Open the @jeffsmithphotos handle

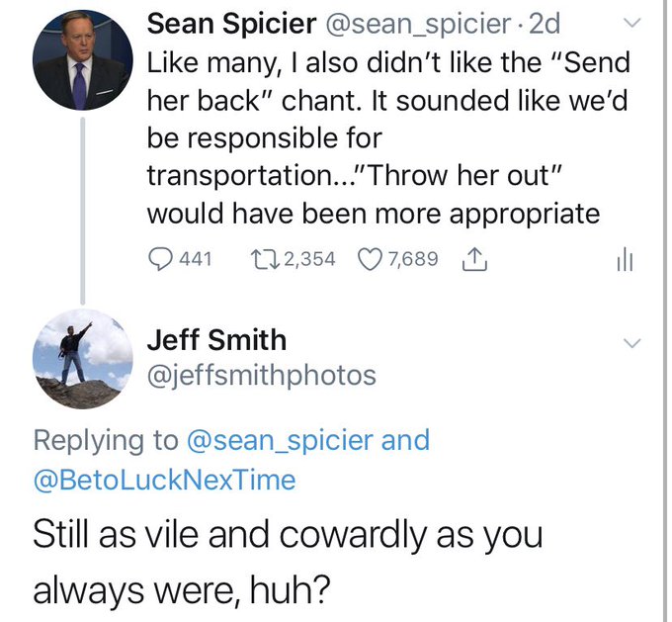(262, 376)
